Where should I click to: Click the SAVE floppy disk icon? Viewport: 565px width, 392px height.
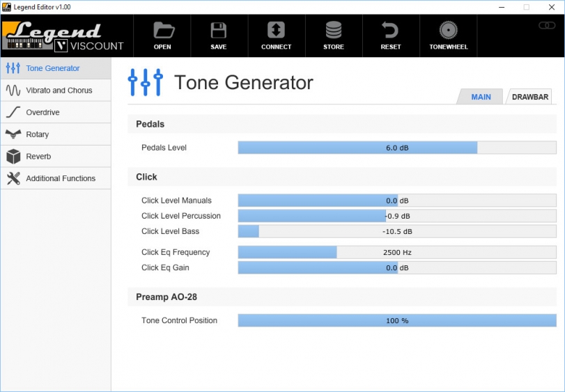(x=218, y=30)
